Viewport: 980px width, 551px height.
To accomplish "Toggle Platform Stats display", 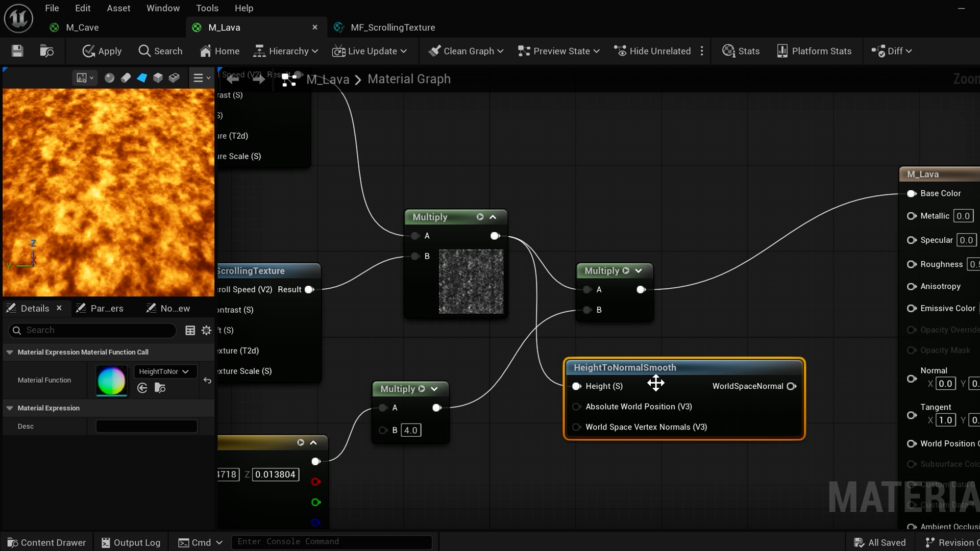I will [x=814, y=51].
